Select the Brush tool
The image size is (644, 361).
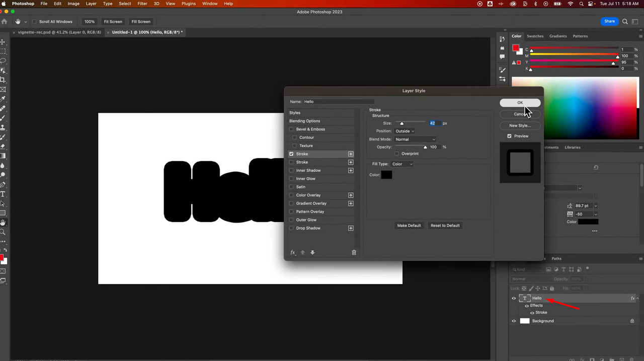[x=3, y=118]
